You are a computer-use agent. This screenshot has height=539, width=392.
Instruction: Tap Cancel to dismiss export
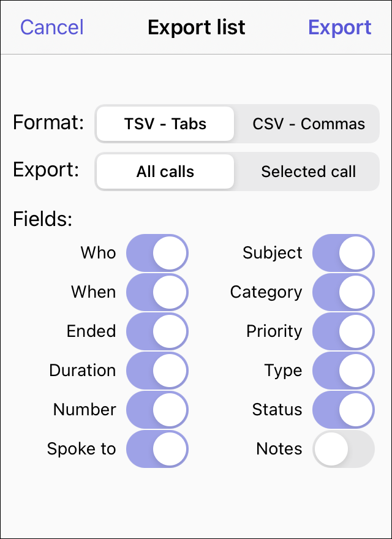(52, 28)
